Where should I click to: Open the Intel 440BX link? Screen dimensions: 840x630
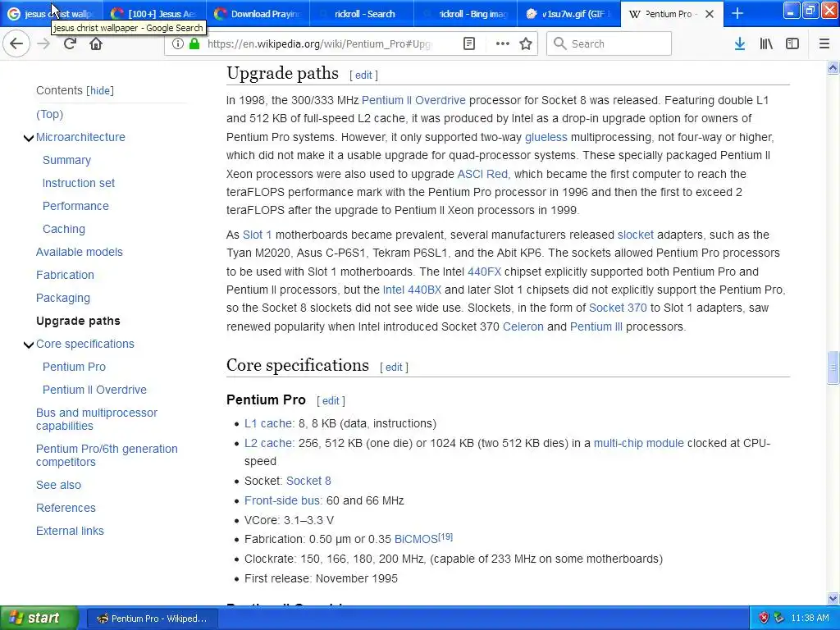pyautogui.click(x=412, y=290)
